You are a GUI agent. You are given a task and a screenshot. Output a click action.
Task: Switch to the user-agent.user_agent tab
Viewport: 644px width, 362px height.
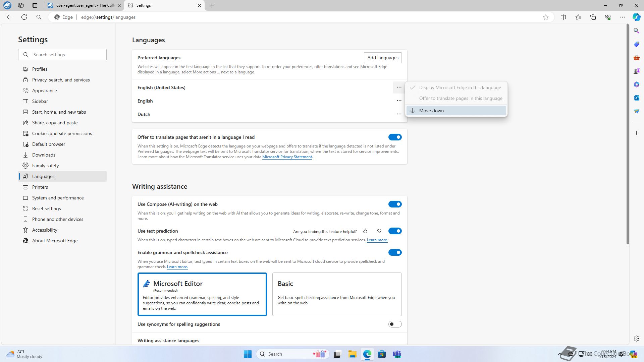(85, 5)
